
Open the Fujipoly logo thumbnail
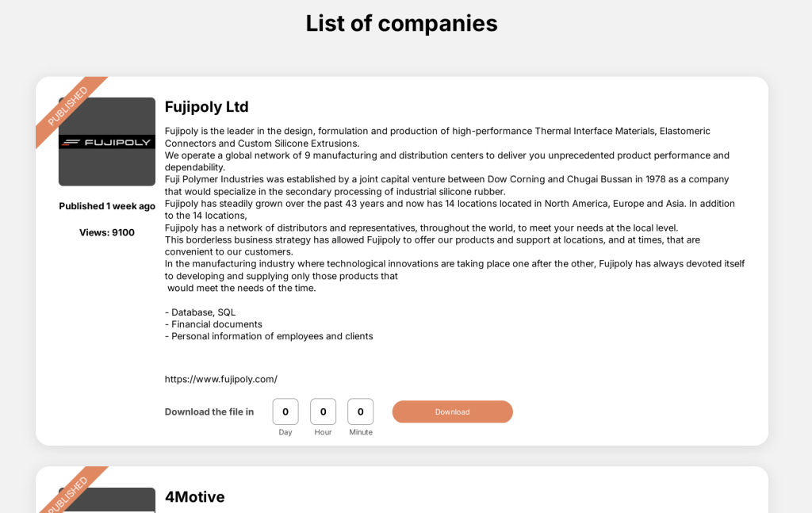(x=107, y=141)
